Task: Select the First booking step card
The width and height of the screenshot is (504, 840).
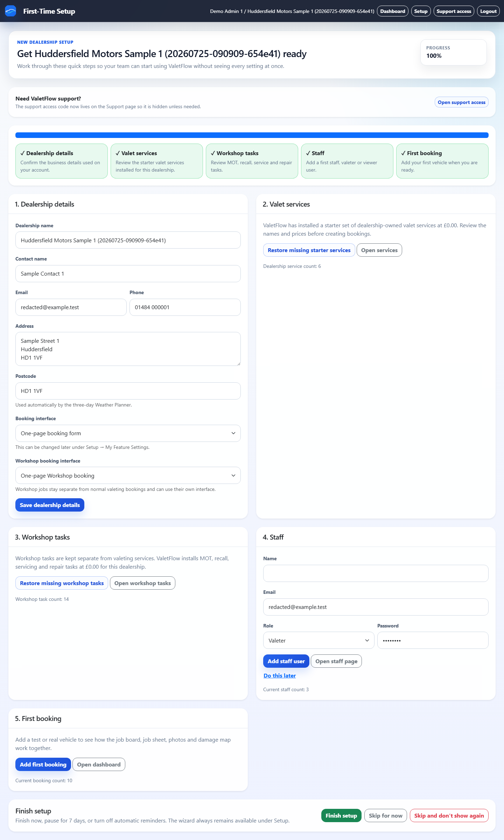Action: pos(442,161)
